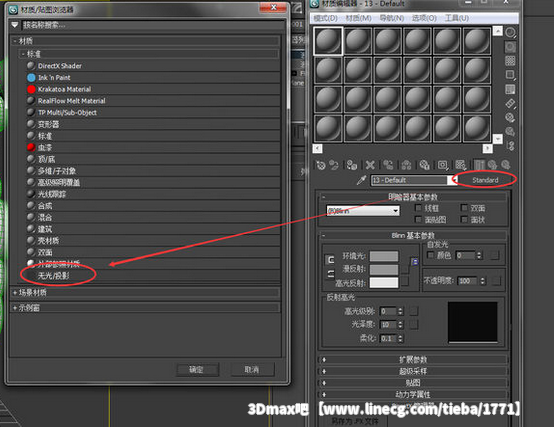Expand the 贴图 maps rollout
Image resolution: width=560 pixels, height=428 pixels.
coord(412,383)
